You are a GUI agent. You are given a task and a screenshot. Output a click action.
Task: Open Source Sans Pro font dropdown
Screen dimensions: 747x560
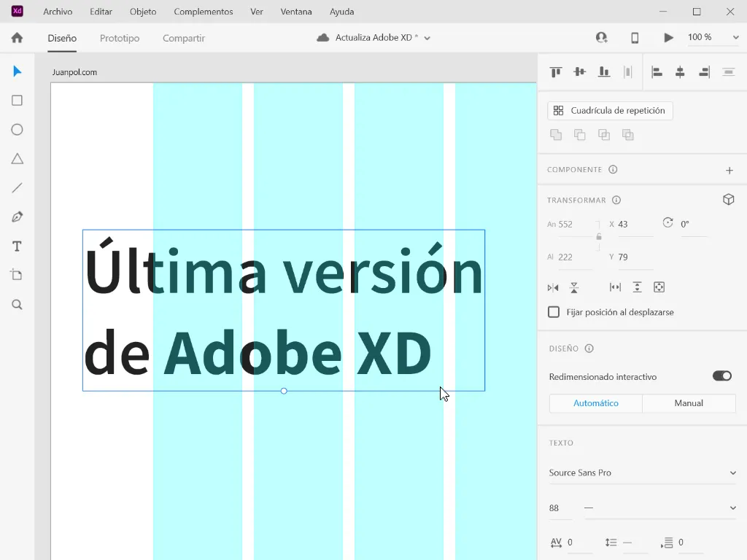tap(642, 472)
